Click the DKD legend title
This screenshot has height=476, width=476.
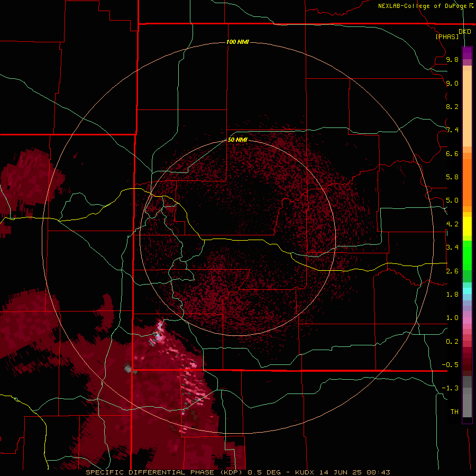point(464,32)
